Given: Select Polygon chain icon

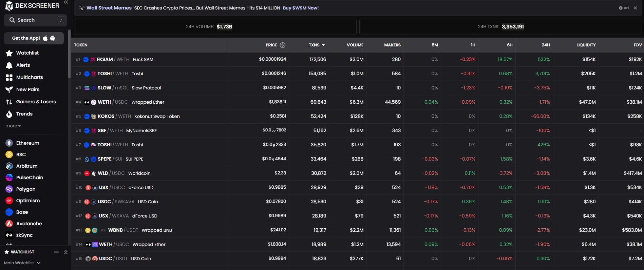Looking at the screenshot, I should [9, 189].
